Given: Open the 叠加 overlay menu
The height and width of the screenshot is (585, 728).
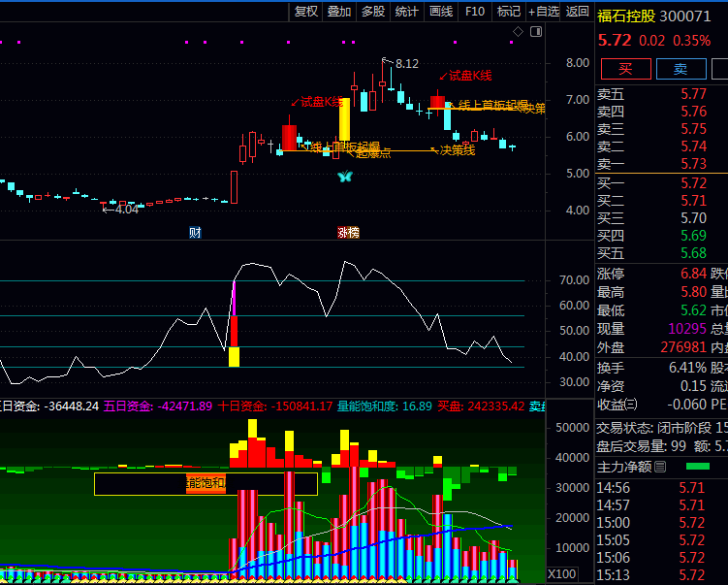Looking at the screenshot, I should point(339,12).
